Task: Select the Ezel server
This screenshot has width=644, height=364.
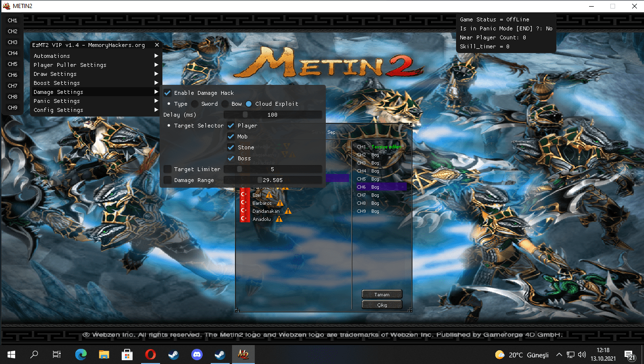Action: [257, 195]
